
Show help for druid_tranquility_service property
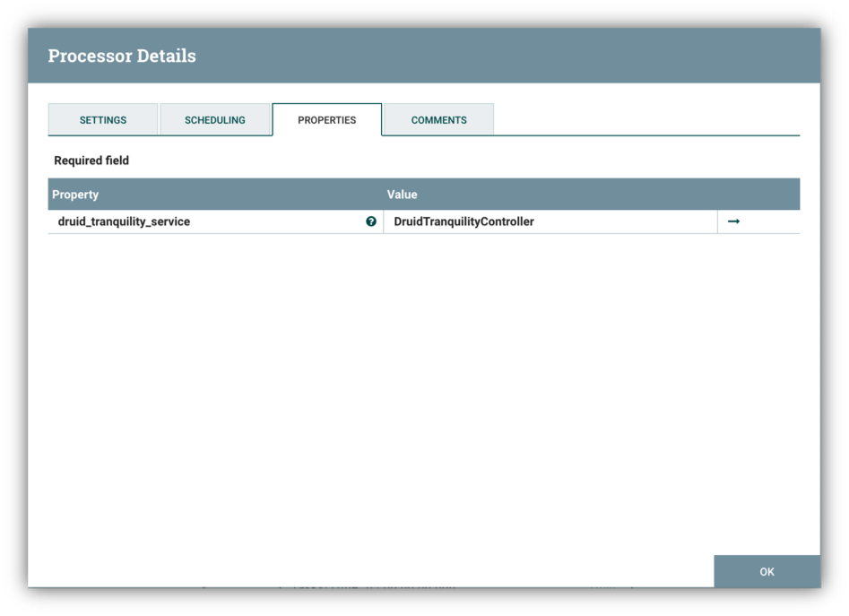click(371, 221)
